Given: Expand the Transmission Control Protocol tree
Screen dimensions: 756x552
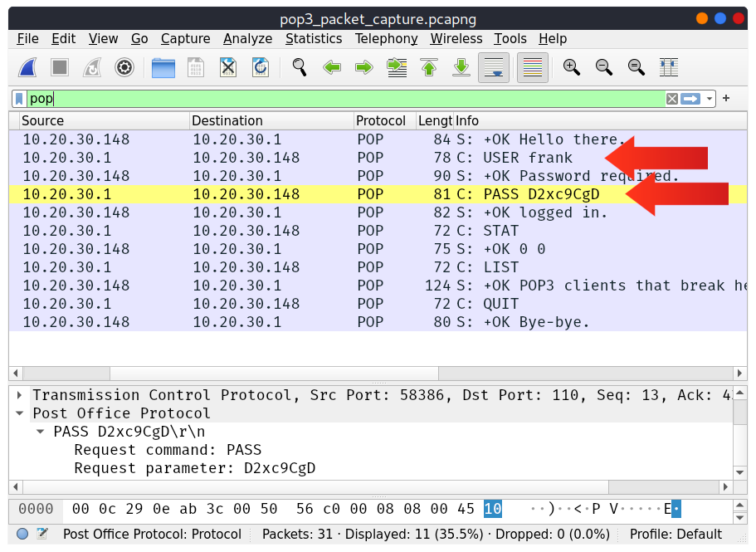Looking at the screenshot, I should coord(19,395).
